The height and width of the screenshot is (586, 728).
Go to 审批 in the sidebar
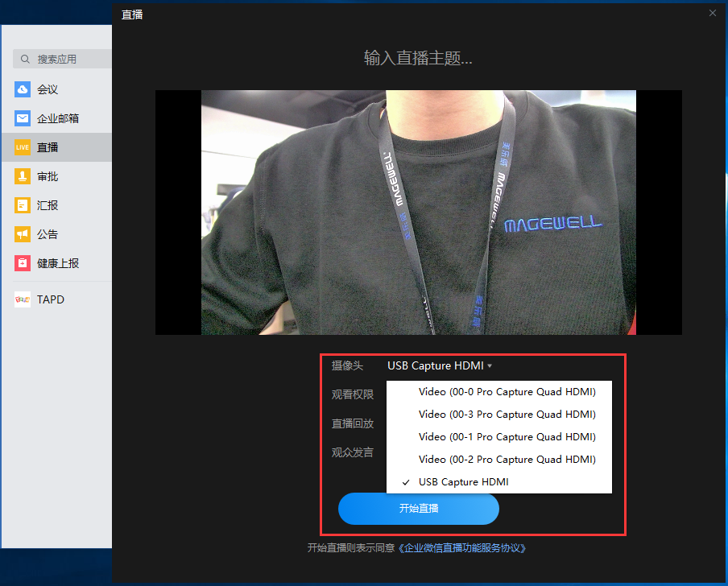click(x=56, y=176)
